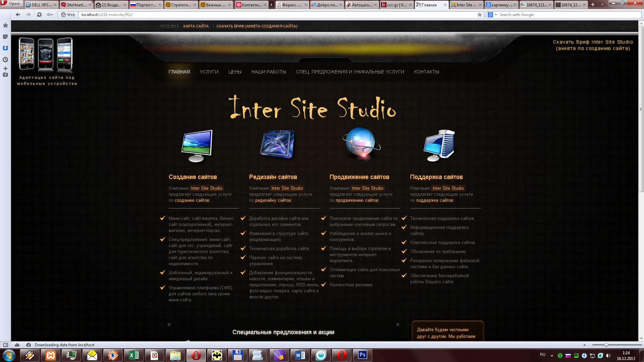644x362 pixels.
Task: Toggle Opera Turbo icon in status bar
Action: click(x=29, y=345)
